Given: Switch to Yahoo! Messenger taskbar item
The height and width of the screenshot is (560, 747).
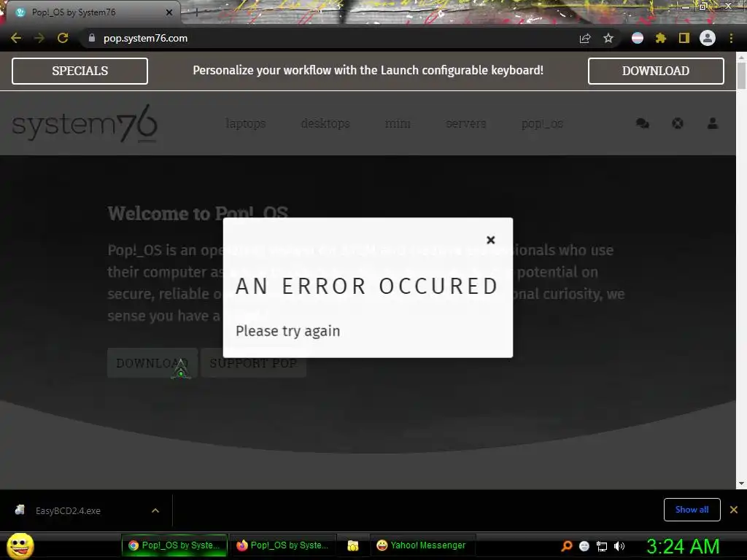Looking at the screenshot, I should point(422,545).
